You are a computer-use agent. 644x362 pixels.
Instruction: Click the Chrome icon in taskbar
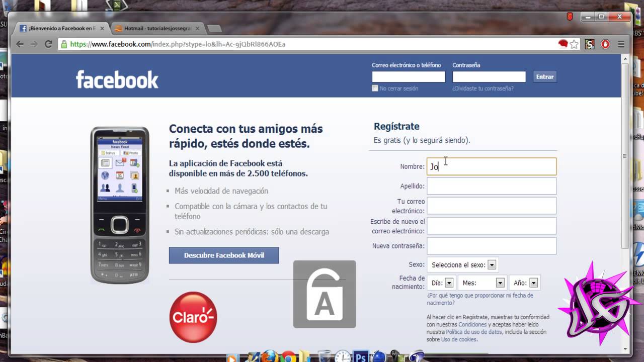click(289, 357)
